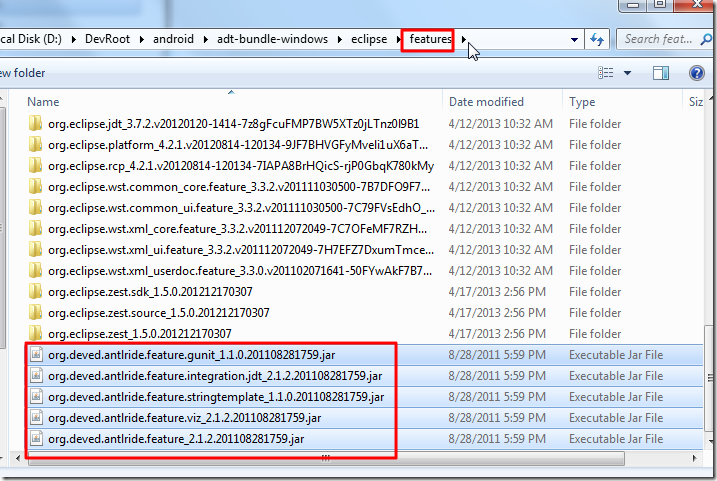Screen dimensions: 717x481
Task: Select folder icon of org.eclipse.wst.common_ui.feature
Action: tap(35, 208)
